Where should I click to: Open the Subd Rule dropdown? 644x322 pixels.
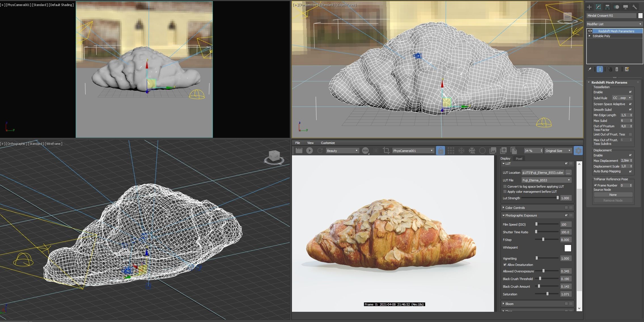click(622, 98)
